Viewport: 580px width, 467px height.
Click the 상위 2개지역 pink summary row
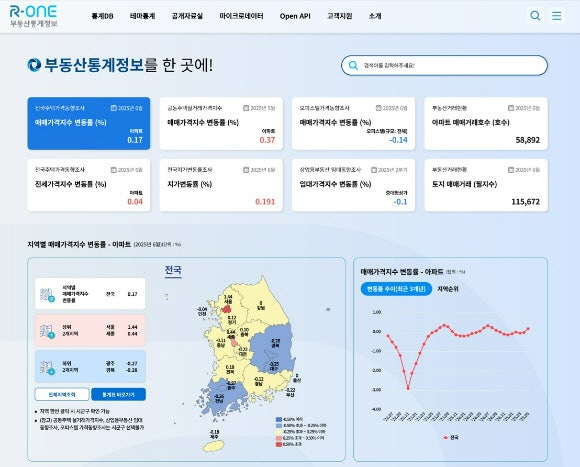[x=90, y=331]
